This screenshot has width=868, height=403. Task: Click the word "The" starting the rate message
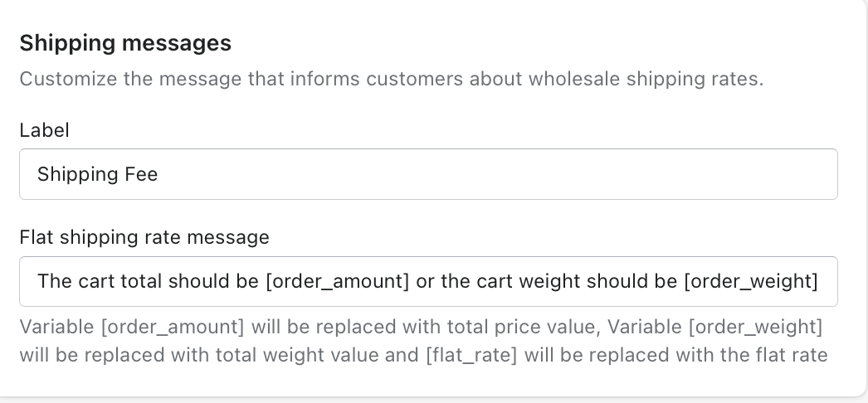[x=55, y=282]
